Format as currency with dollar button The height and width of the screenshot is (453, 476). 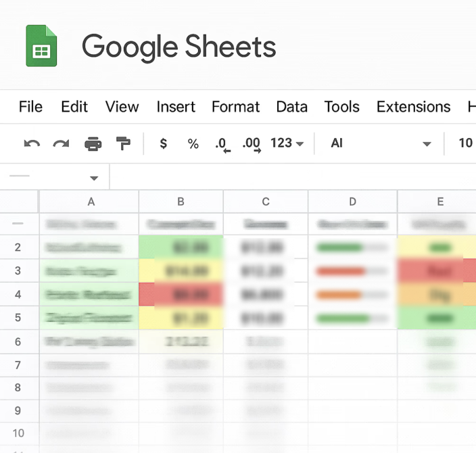tap(164, 143)
